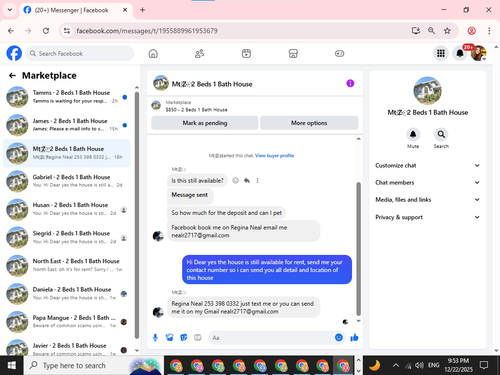The width and height of the screenshot is (500, 375).
Task: Send a thumbs-up like
Action: pyautogui.click(x=354, y=338)
